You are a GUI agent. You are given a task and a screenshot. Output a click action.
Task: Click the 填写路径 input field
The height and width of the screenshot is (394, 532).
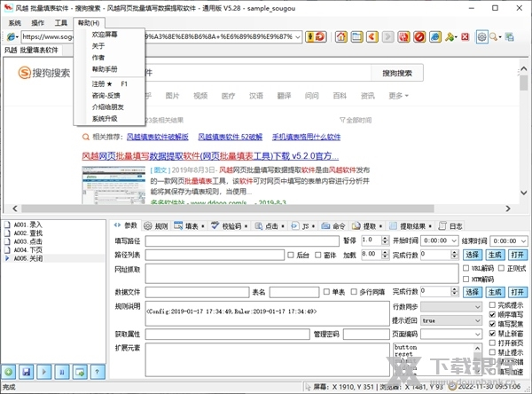(x=242, y=240)
